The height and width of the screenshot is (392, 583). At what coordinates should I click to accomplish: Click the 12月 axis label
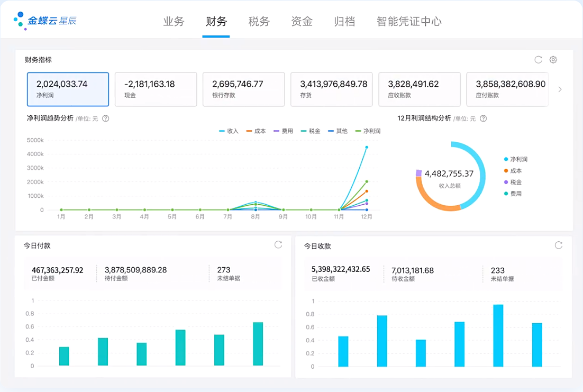[x=367, y=217]
